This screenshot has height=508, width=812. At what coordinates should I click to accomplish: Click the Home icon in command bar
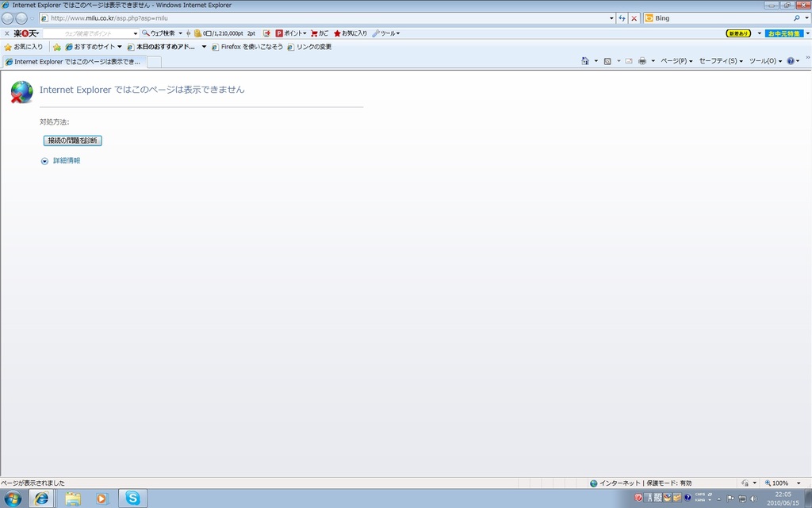585,61
